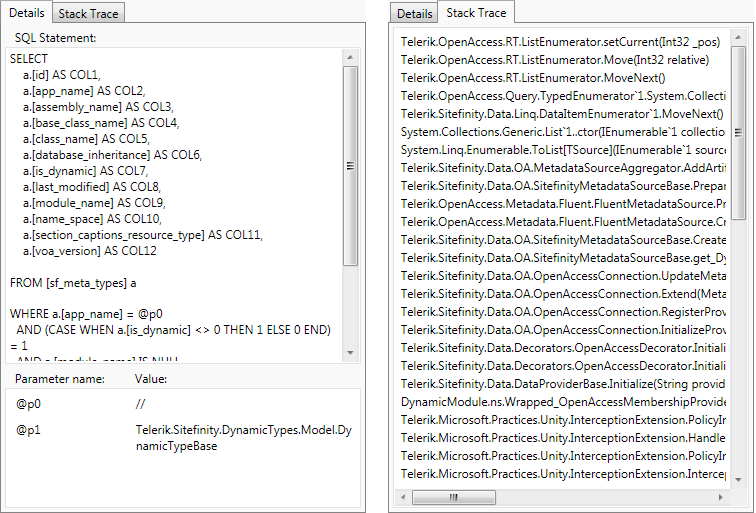Image resolution: width=756 pixels, height=513 pixels.
Task: Click the OpenAccessConnection.UpdateMeta stack line
Action: click(563, 276)
